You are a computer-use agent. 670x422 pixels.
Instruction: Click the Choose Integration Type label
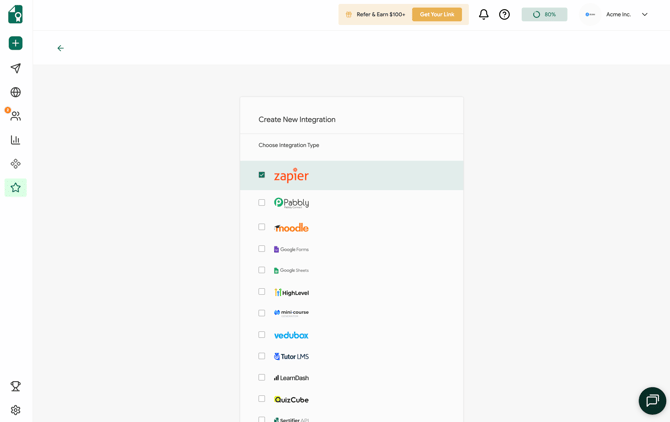coord(289,145)
